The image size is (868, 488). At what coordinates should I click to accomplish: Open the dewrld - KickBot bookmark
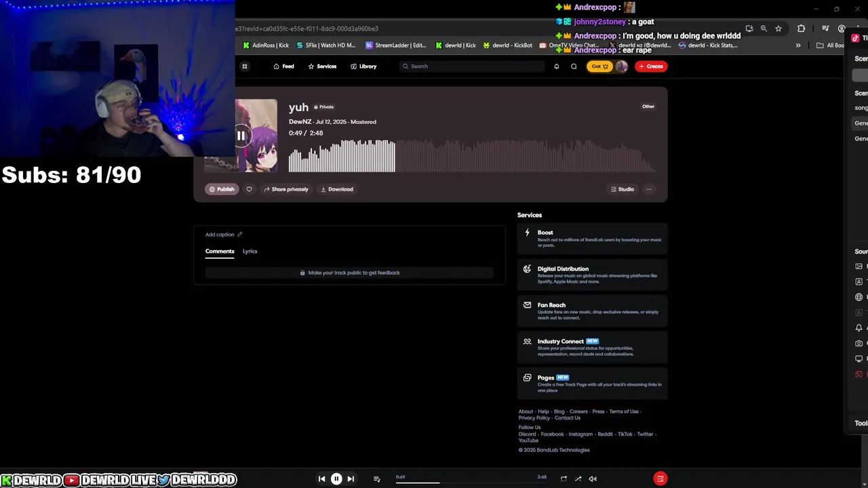coord(507,45)
